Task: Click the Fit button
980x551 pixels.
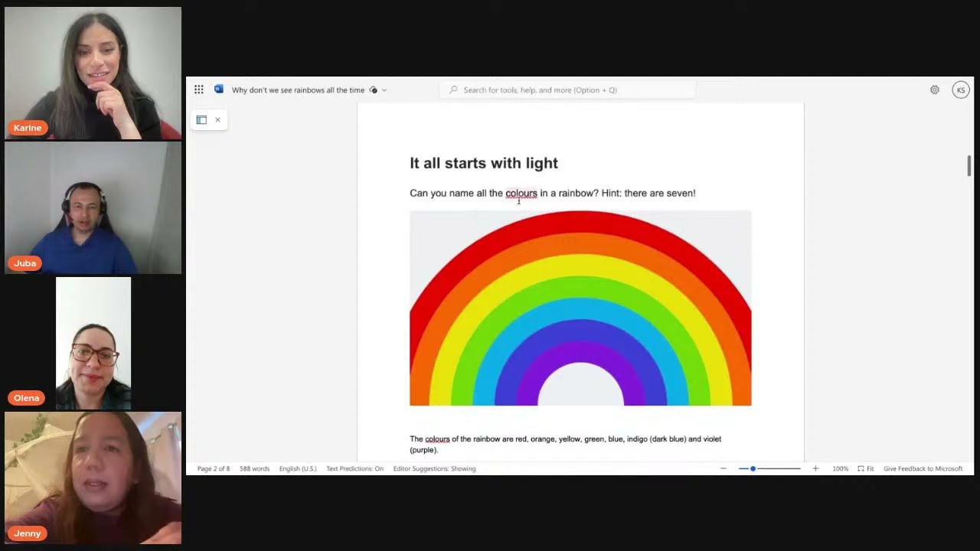Action: 866,468
